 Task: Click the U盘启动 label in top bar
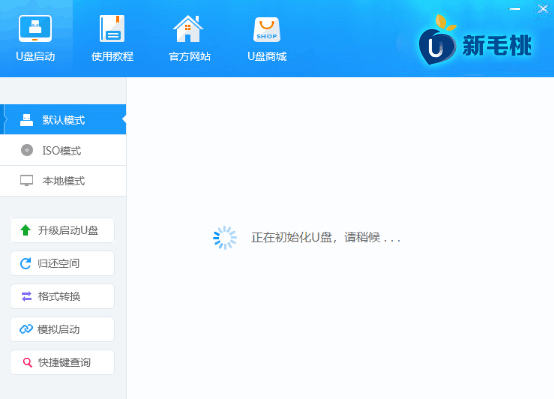[35, 57]
